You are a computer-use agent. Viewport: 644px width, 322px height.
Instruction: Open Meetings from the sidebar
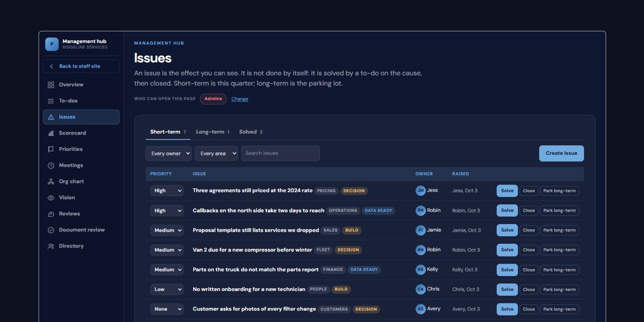[x=81, y=166]
